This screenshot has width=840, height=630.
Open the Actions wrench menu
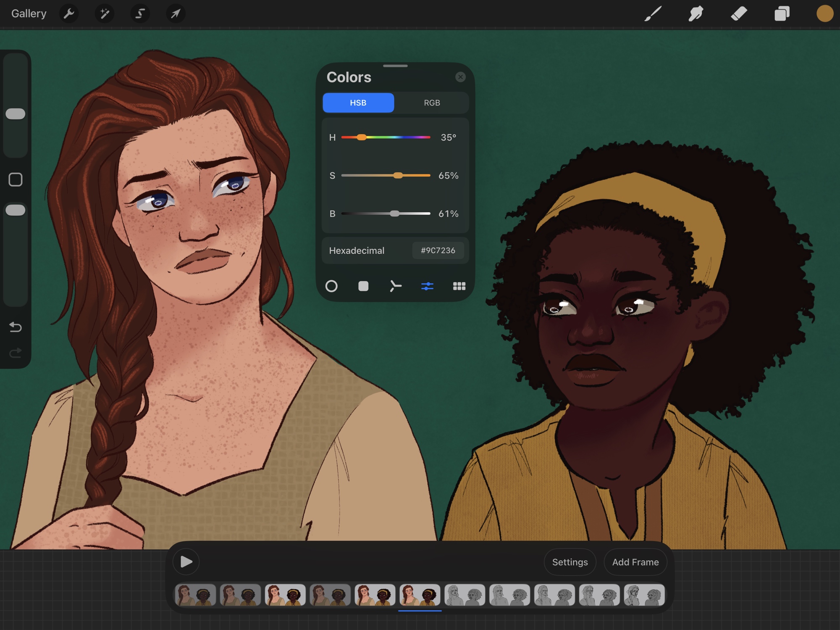(x=69, y=13)
